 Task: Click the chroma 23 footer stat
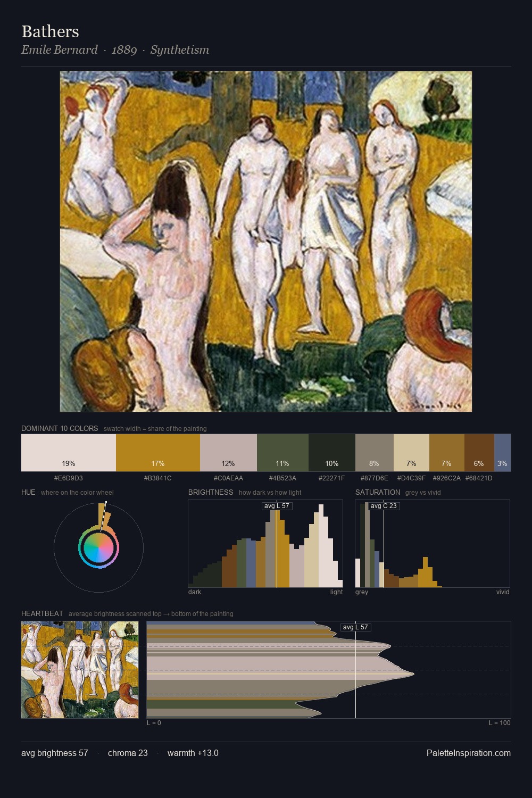tap(128, 753)
